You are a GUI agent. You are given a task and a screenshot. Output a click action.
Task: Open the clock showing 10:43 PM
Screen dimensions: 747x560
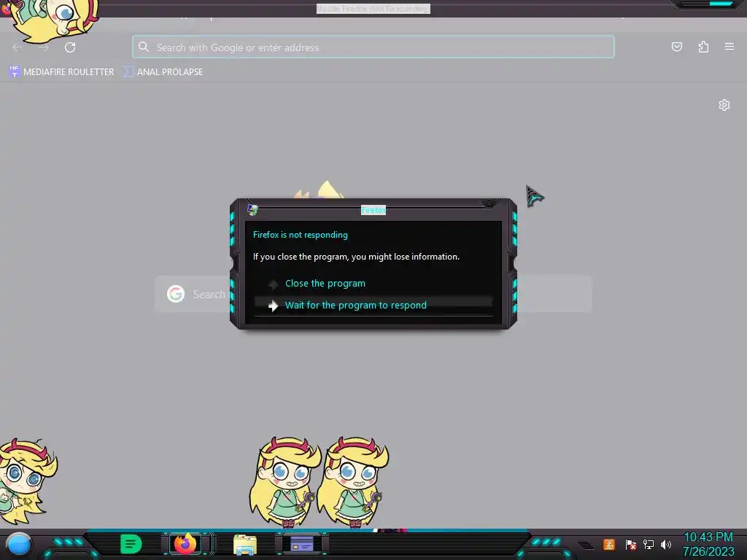[708, 537]
